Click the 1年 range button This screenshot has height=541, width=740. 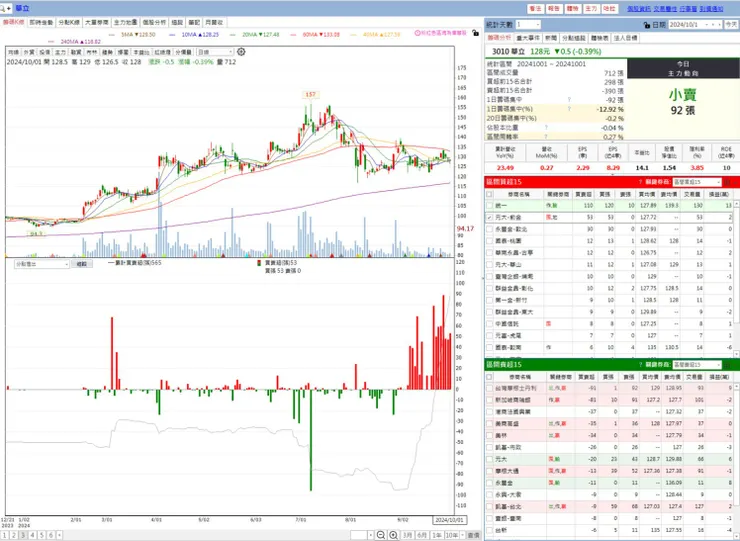(437, 535)
